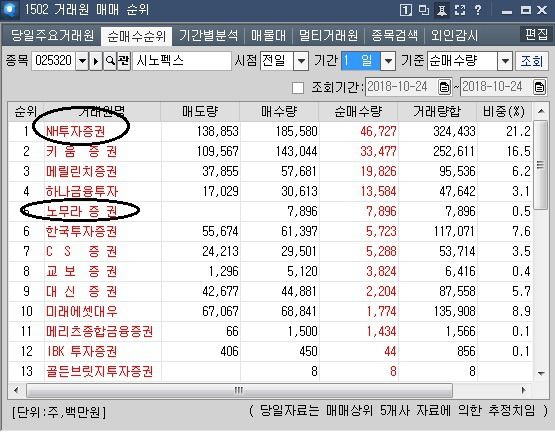Open the 종목검색 tab
555x432 pixels.
pos(395,35)
